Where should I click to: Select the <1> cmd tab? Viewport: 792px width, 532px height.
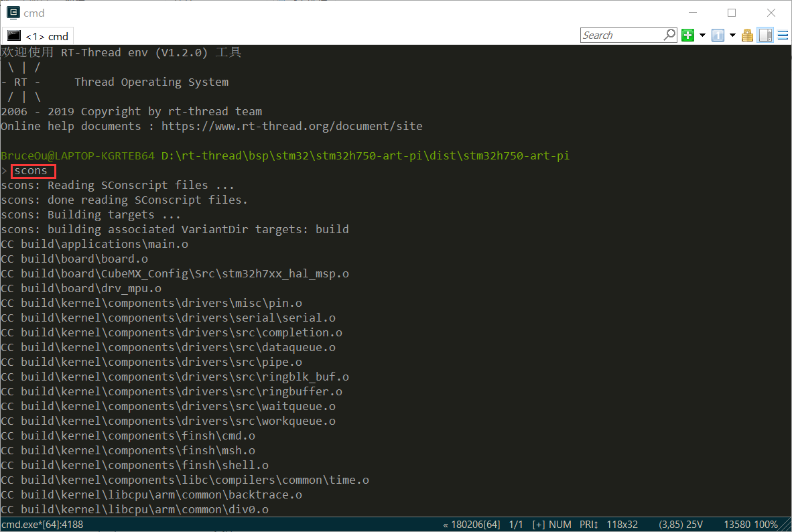point(38,36)
